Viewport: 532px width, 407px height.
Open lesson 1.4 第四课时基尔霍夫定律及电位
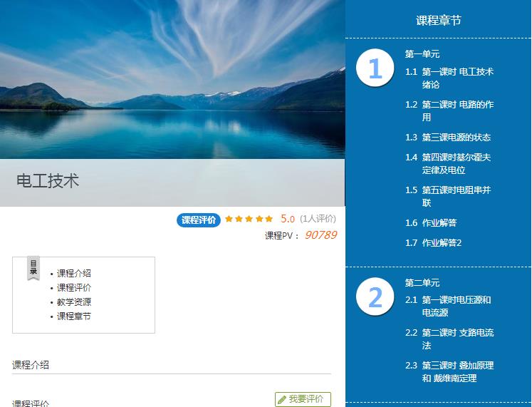tap(448, 164)
